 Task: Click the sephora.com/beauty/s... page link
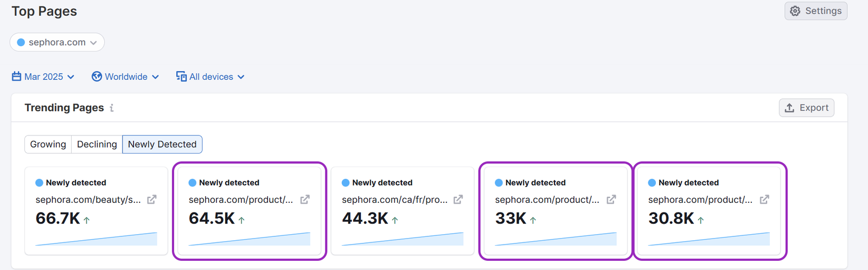[88, 200]
